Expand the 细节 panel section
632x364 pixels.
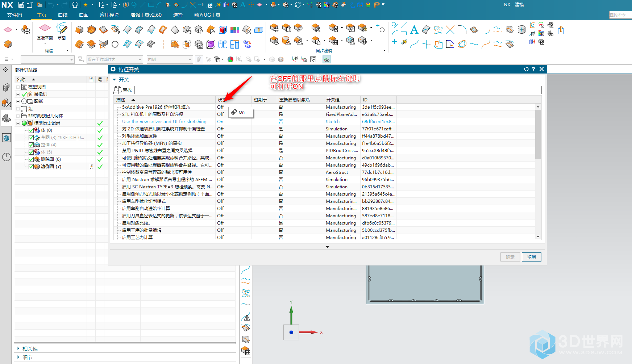coord(18,357)
